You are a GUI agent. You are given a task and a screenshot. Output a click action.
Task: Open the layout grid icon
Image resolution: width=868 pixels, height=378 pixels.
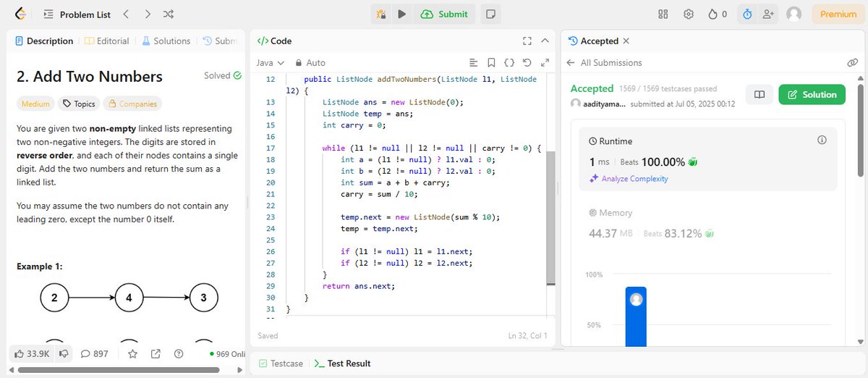tap(663, 14)
